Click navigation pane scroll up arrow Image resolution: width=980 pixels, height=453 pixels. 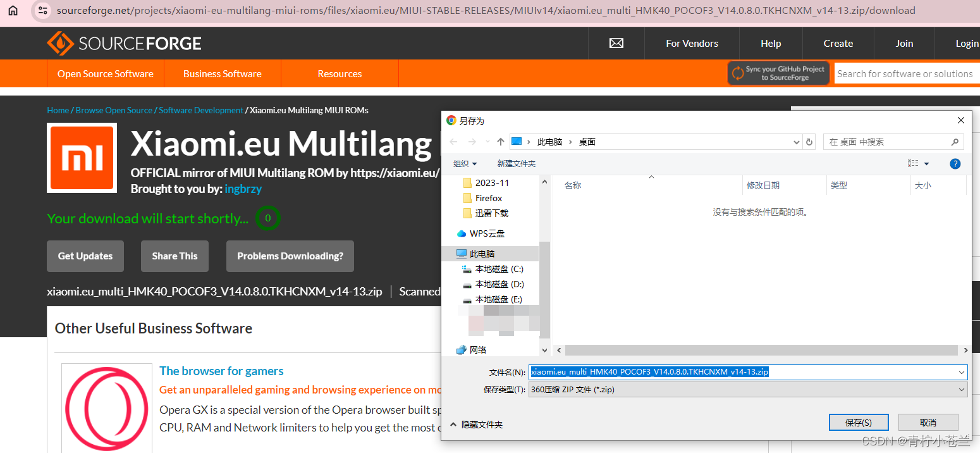(x=544, y=182)
